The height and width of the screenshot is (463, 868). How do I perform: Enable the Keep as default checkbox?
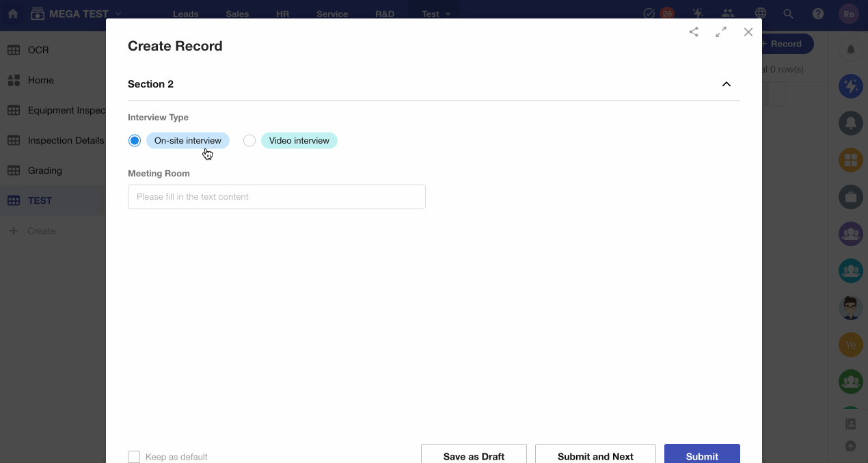134,457
